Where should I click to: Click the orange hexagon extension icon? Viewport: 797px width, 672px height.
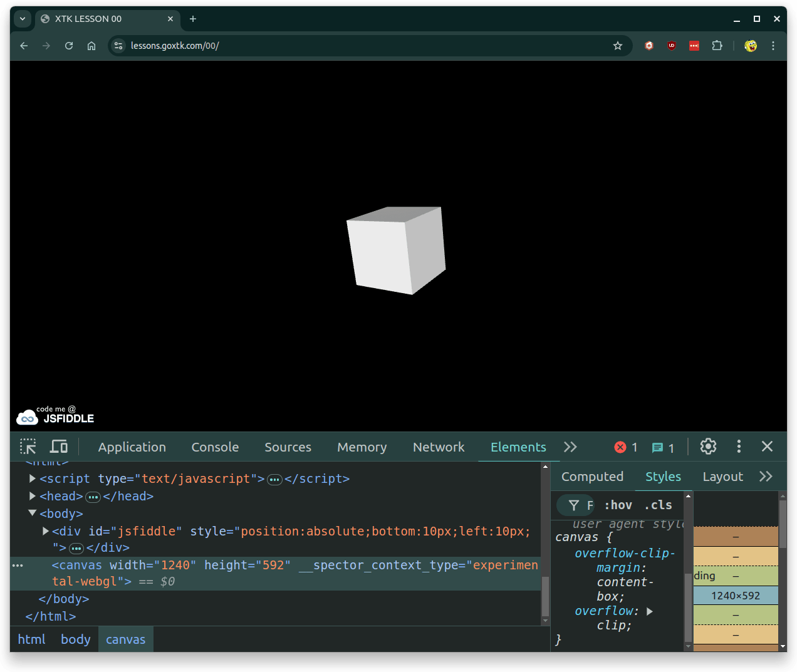tap(649, 46)
